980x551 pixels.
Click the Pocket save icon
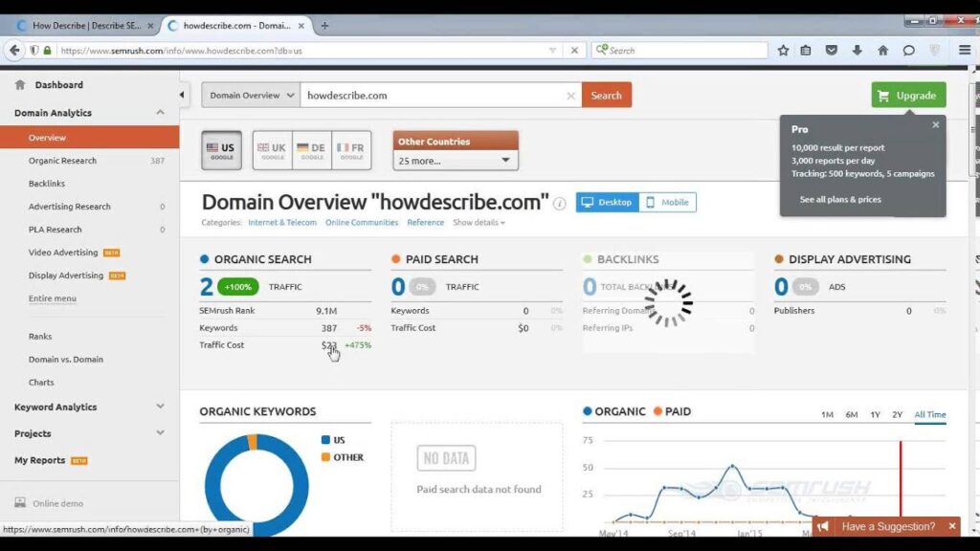point(832,50)
